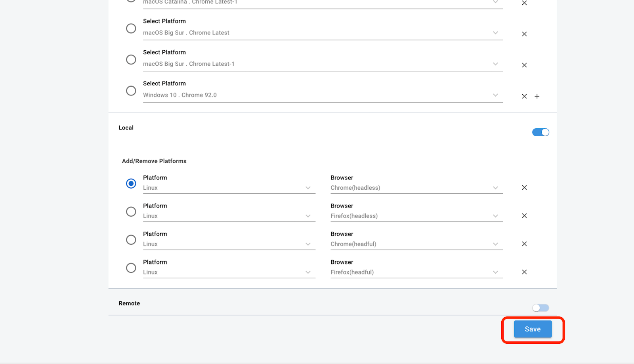Select the Windows 10 Chrome 92.0 radio button
634x364 pixels.
point(131,91)
